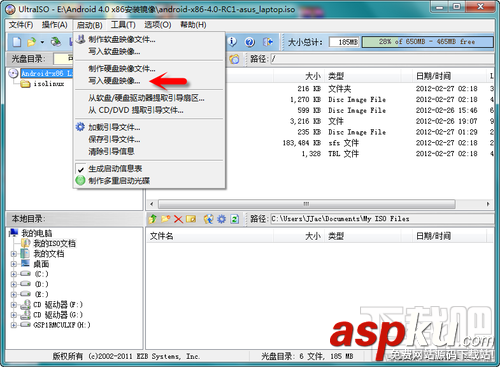
Task: Select 我的ISO文档 in local tree
Action: 54,243
